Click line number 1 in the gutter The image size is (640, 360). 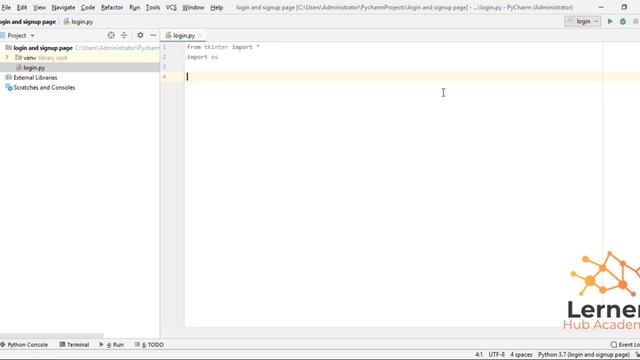tap(164, 47)
